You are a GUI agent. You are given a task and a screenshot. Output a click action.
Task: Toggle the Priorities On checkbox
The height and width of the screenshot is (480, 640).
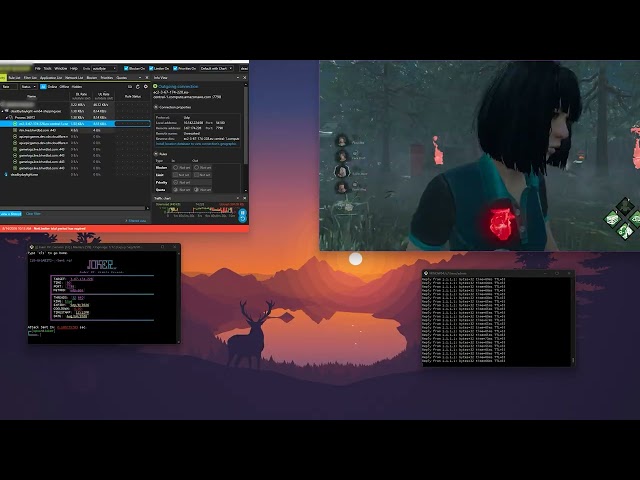[176, 69]
